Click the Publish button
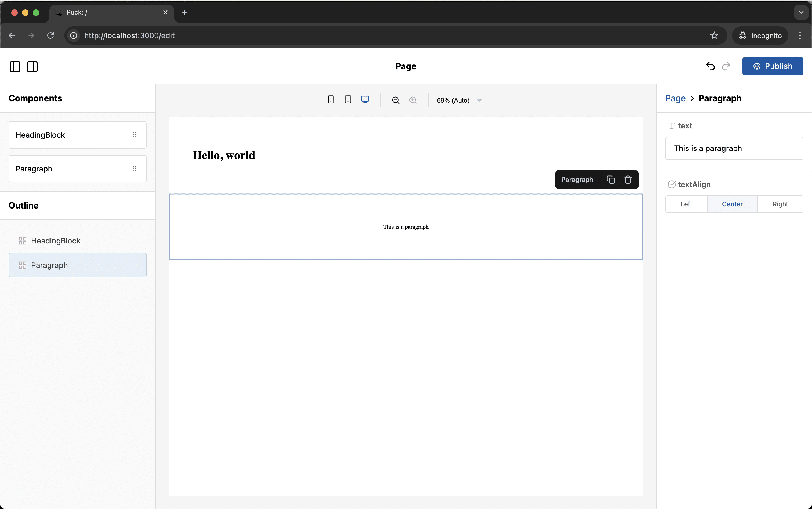Image resolution: width=812 pixels, height=509 pixels. coord(772,66)
